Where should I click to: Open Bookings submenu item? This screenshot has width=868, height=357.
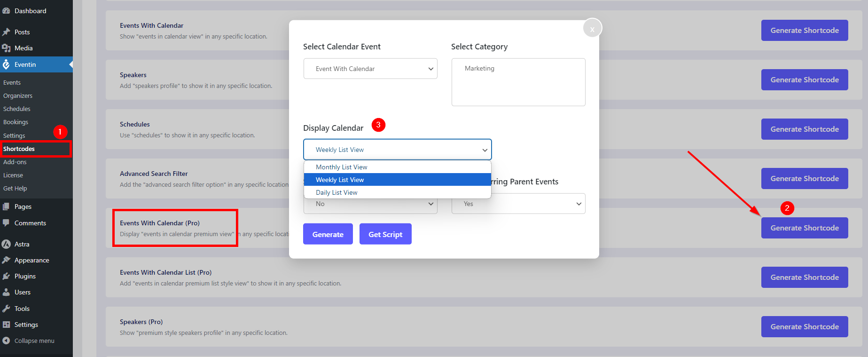(x=16, y=122)
